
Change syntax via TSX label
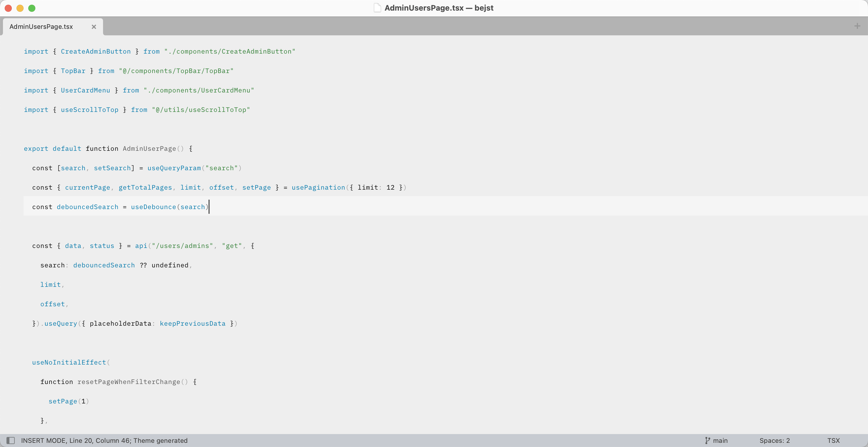(833, 440)
